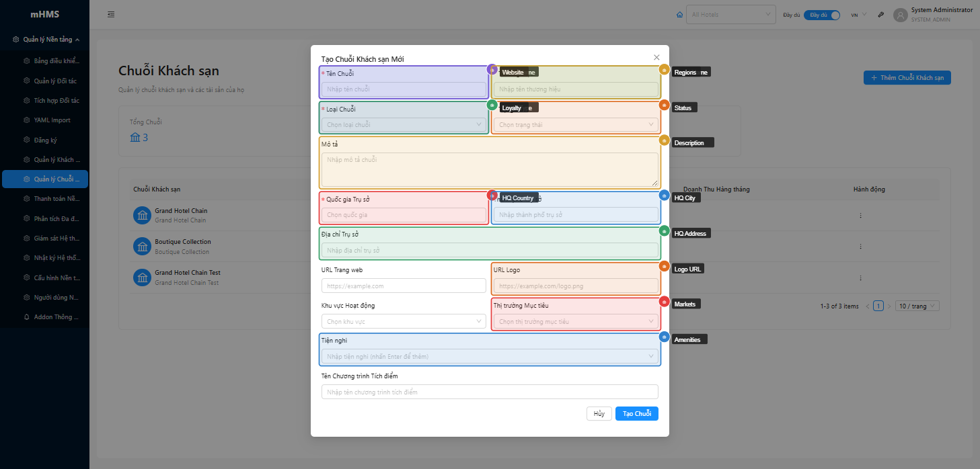
Task: Open actions menu for Grand Hotel Chain row
Action: (x=860, y=216)
